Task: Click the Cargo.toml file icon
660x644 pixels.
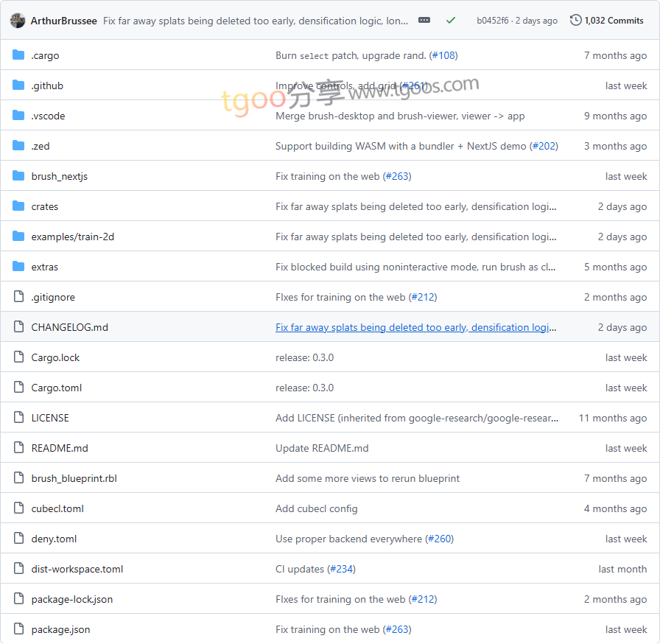Action: 18,388
